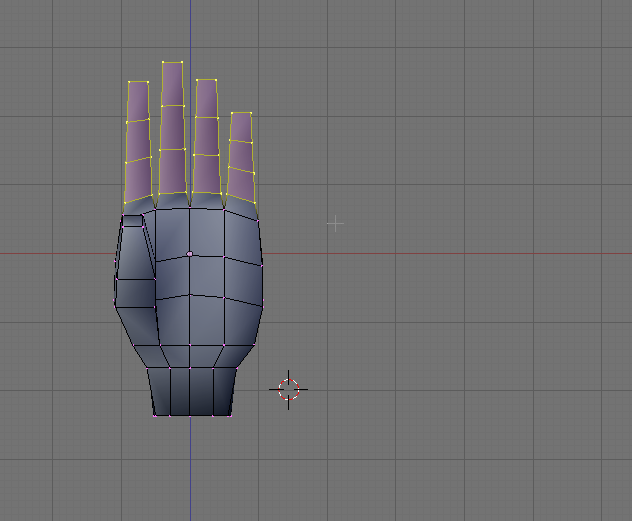Click the bottom-right vertex of the wrist
632x521 pixels.
click(231, 415)
